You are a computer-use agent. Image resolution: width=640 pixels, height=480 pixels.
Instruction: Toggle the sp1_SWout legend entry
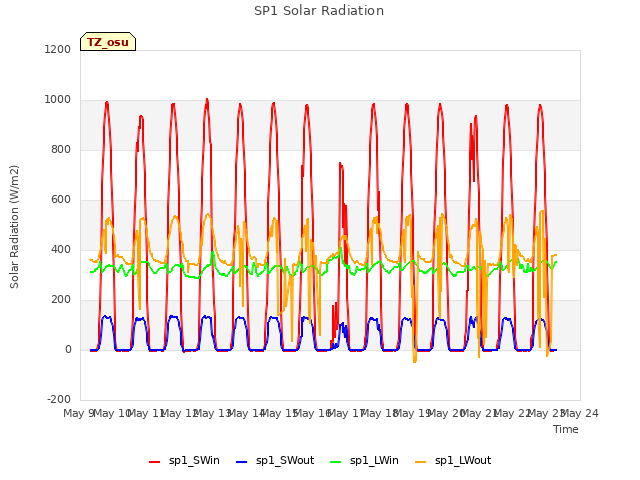click(x=275, y=461)
